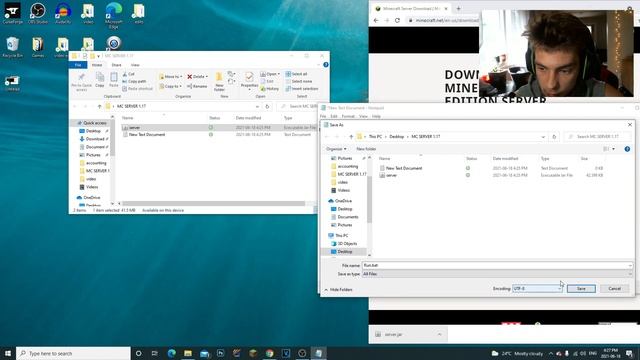The image size is (640, 360).
Task: Open the Notepad Format menu
Action: [348, 116]
